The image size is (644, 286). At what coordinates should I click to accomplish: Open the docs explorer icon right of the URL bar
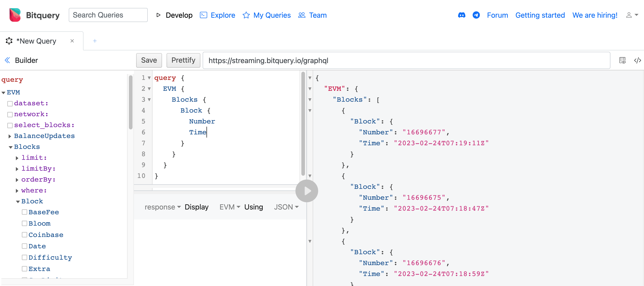coord(622,60)
